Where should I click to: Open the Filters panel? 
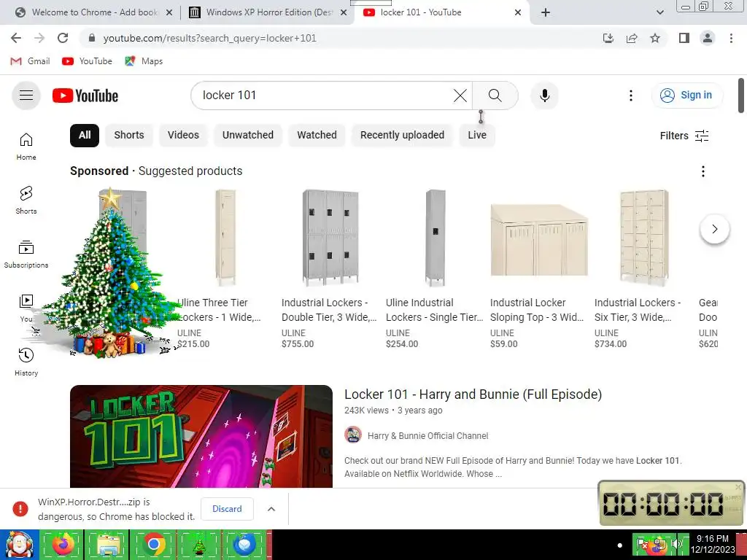[x=684, y=136]
